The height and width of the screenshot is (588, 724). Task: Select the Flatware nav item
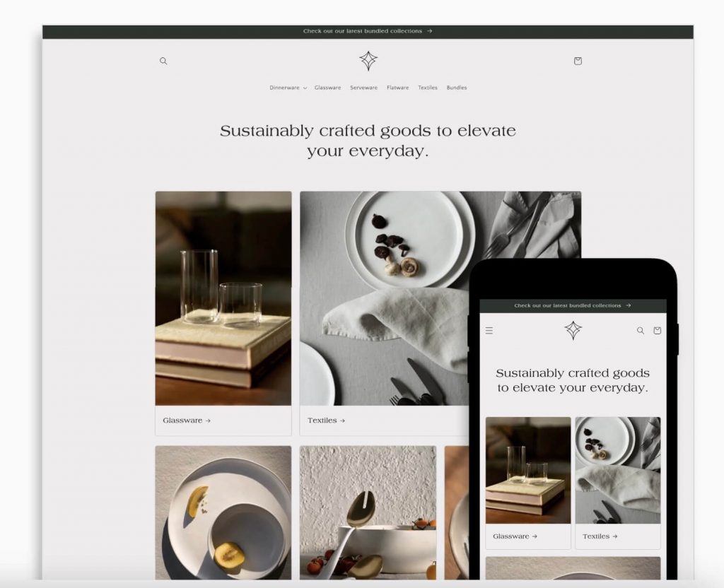pos(397,88)
